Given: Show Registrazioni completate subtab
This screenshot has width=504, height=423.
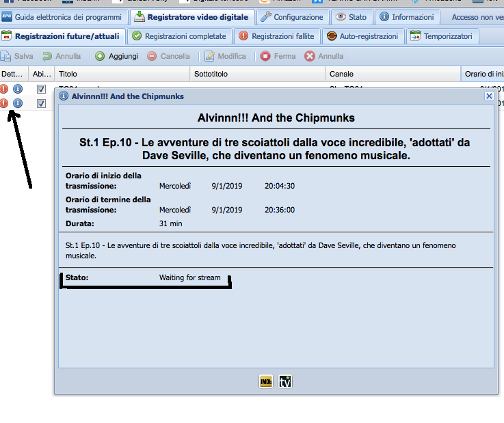Looking at the screenshot, I should point(179,36).
